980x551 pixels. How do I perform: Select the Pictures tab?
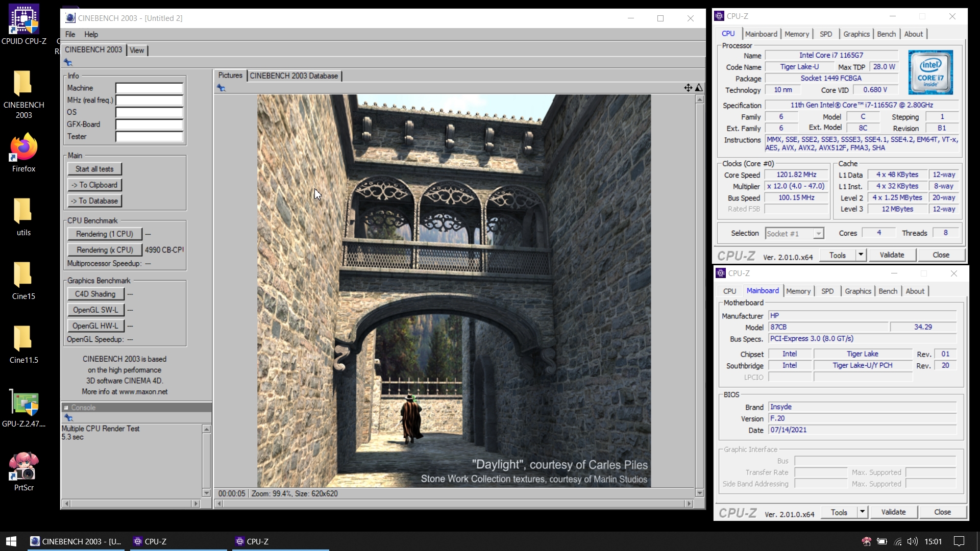(230, 75)
